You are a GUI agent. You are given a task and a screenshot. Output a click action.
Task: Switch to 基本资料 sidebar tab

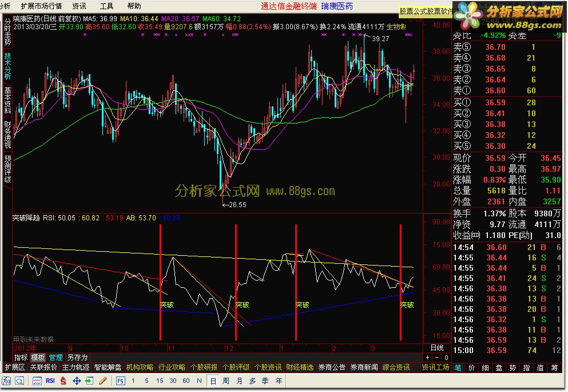click(7, 100)
